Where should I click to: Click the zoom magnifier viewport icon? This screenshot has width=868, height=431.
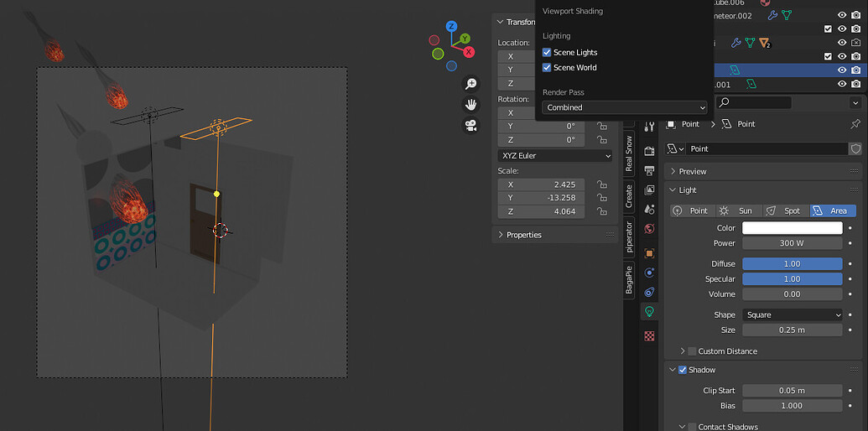pos(471,84)
